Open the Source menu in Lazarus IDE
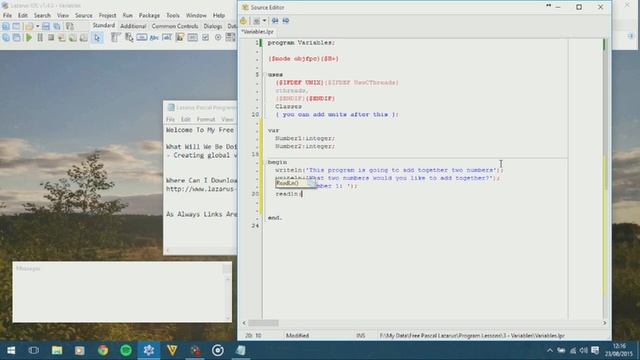Viewport: 640px width, 360px height. tap(84, 15)
